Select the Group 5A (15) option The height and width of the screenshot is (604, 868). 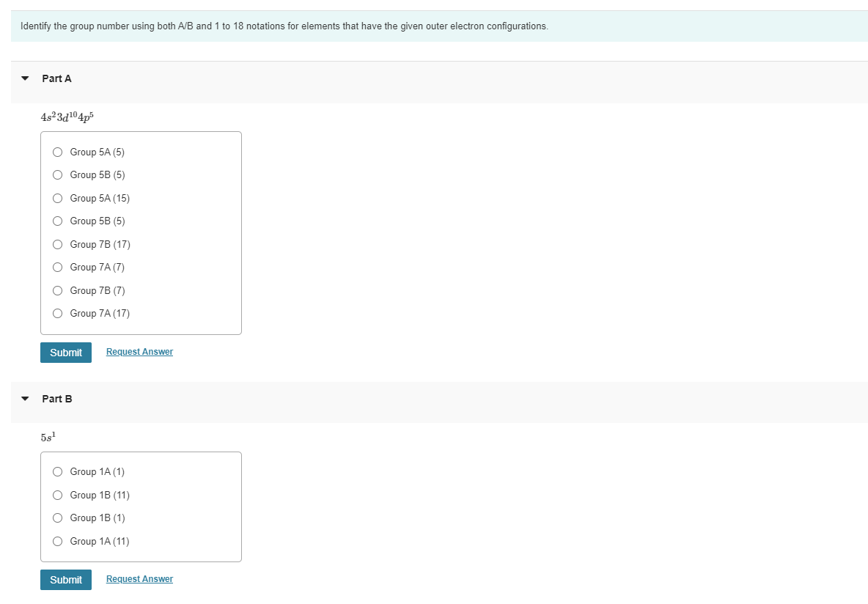click(x=57, y=198)
